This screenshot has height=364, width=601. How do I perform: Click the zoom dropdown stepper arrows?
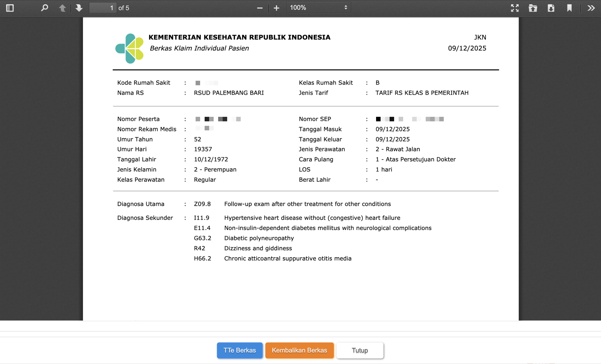346,8
